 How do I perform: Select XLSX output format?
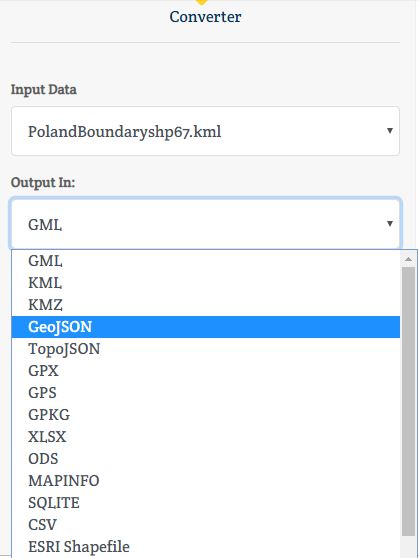pyautogui.click(x=206, y=437)
